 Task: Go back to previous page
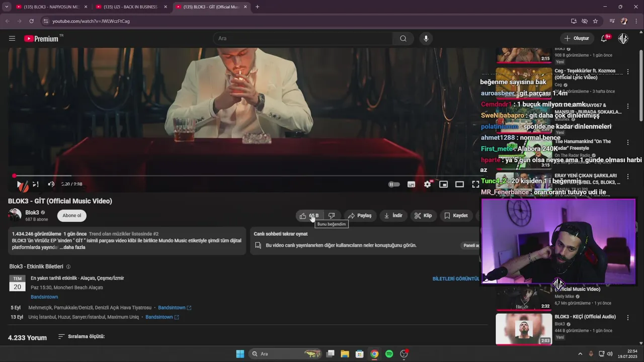[7, 21]
